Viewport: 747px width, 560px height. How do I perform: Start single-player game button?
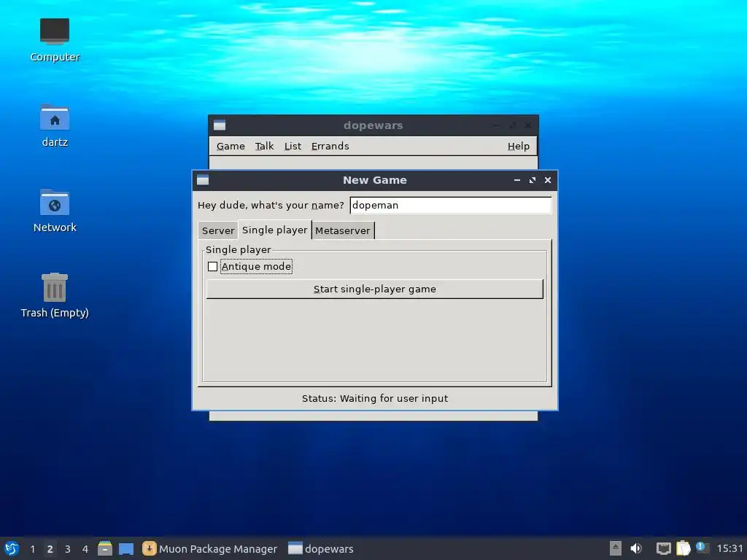click(x=374, y=289)
